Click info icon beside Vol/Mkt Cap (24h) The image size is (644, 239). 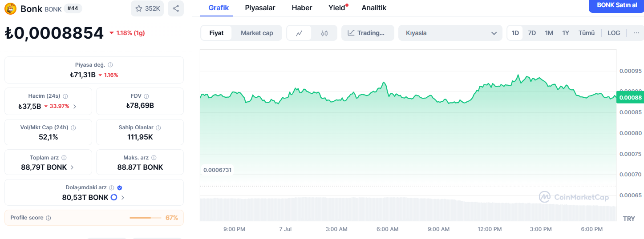click(x=73, y=127)
